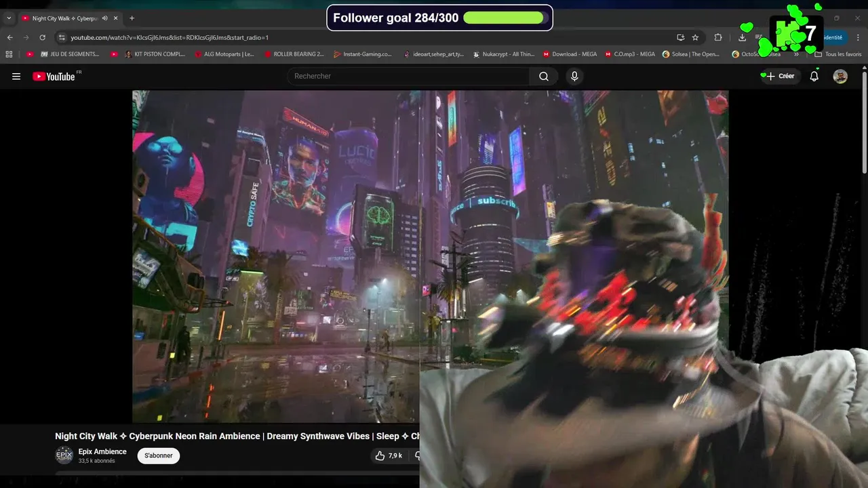
Task: Open Nukacrypt - All Thin bookmark
Action: point(504,54)
